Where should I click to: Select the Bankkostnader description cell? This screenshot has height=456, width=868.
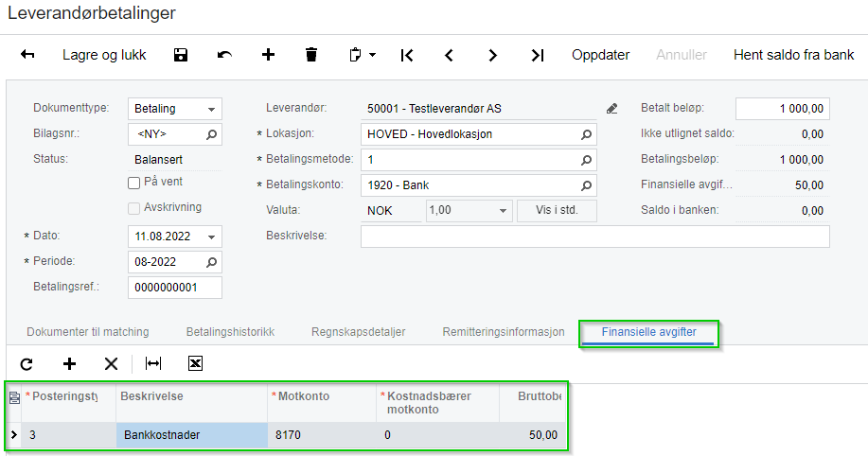point(192,435)
